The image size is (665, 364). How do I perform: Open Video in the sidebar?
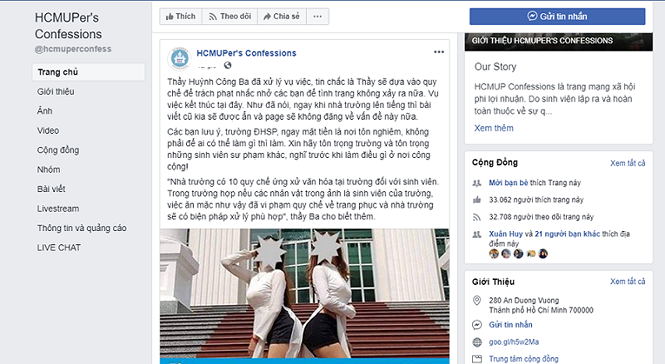pos(48,131)
